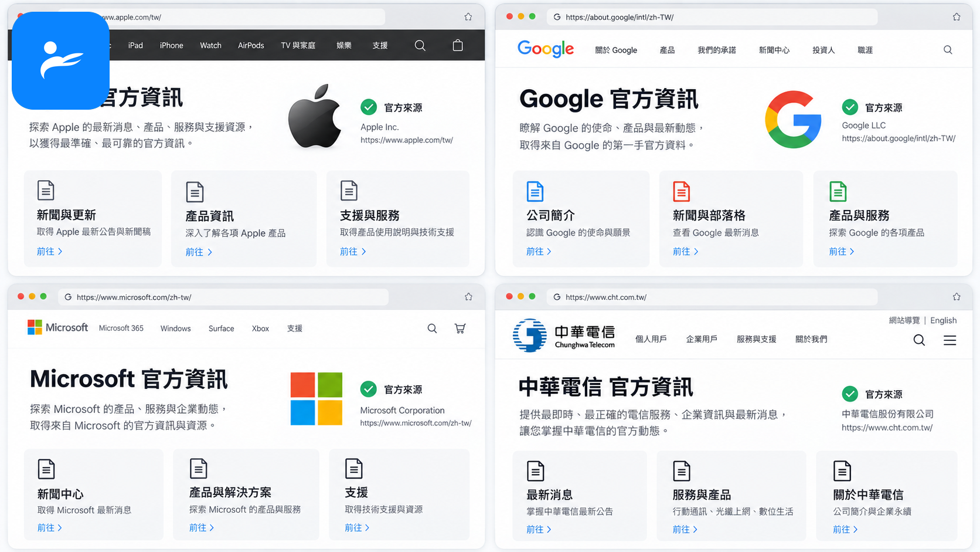Click the Microsoft window address bar

click(x=223, y=297)
